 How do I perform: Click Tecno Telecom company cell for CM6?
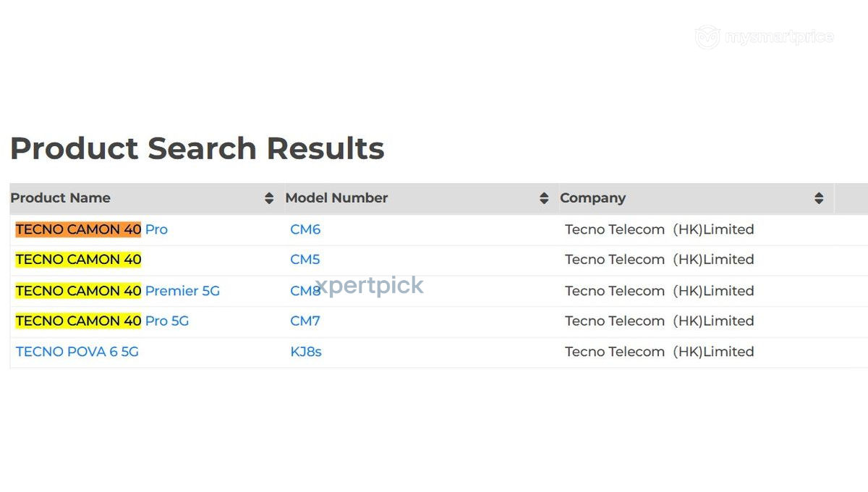[660, 229]
